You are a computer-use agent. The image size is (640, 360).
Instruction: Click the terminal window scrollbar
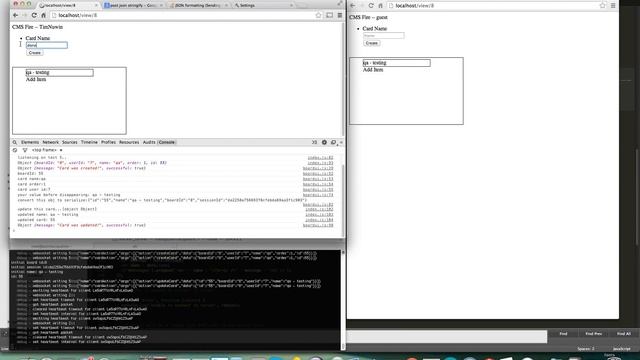coord(343,300)
